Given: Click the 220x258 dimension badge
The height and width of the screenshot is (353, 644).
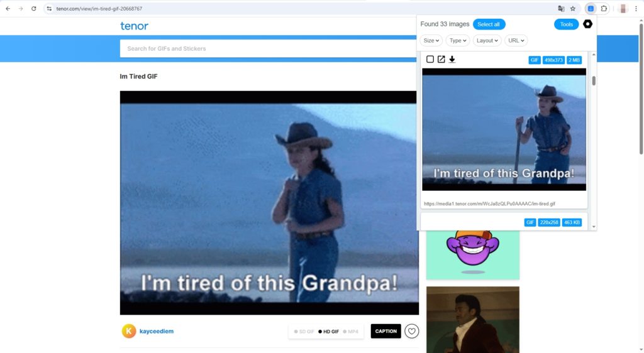Looking at the screenshot, I should point(549,222).
